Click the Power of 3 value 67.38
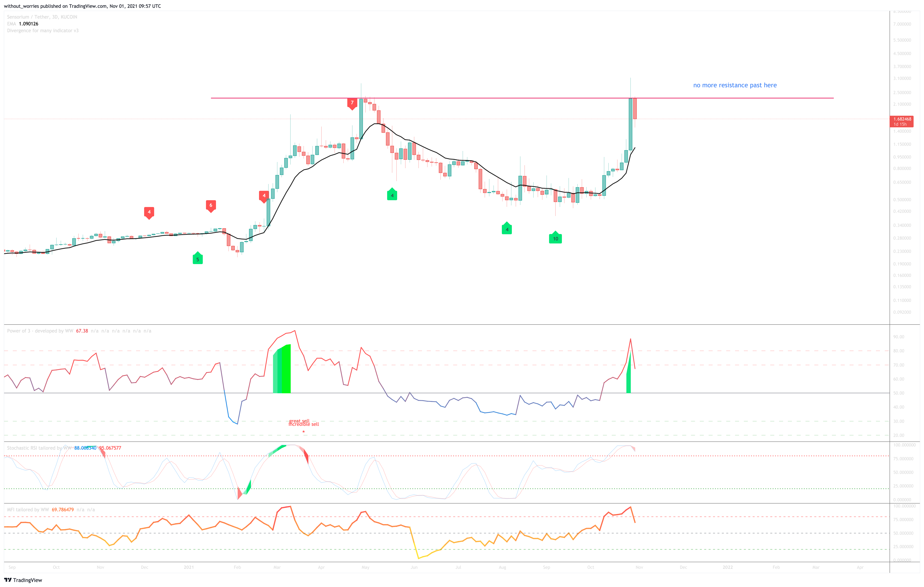Viewport: 924px width, 587px height. pos(82,331)
